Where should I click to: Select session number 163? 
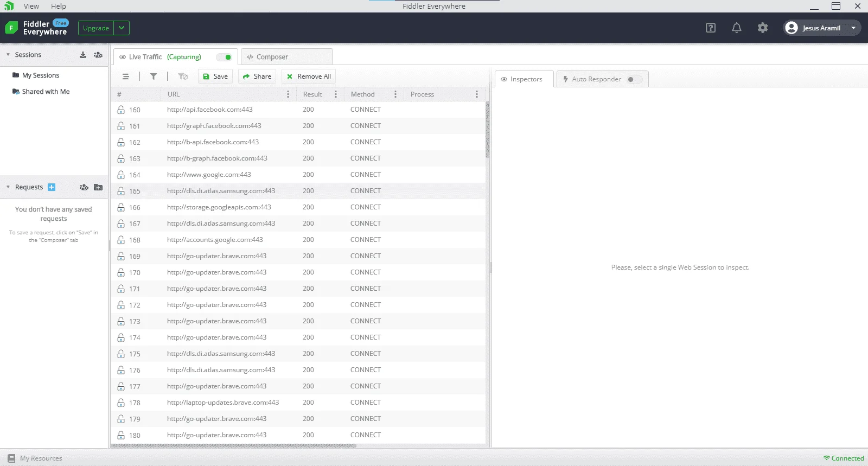[x=298, y=158]
